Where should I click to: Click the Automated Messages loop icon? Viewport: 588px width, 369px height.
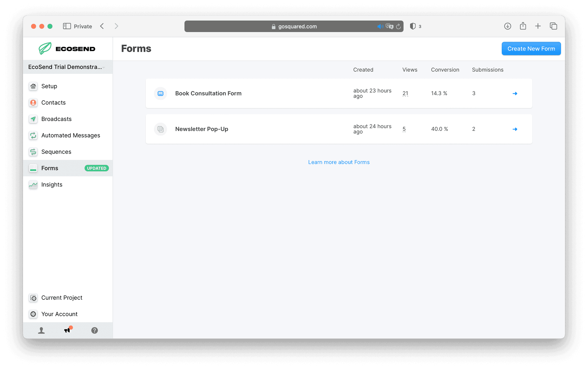click(33, 135)
